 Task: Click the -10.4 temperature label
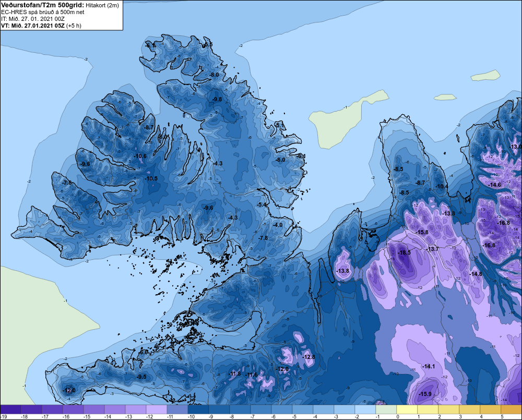click(x=442, y=186)
